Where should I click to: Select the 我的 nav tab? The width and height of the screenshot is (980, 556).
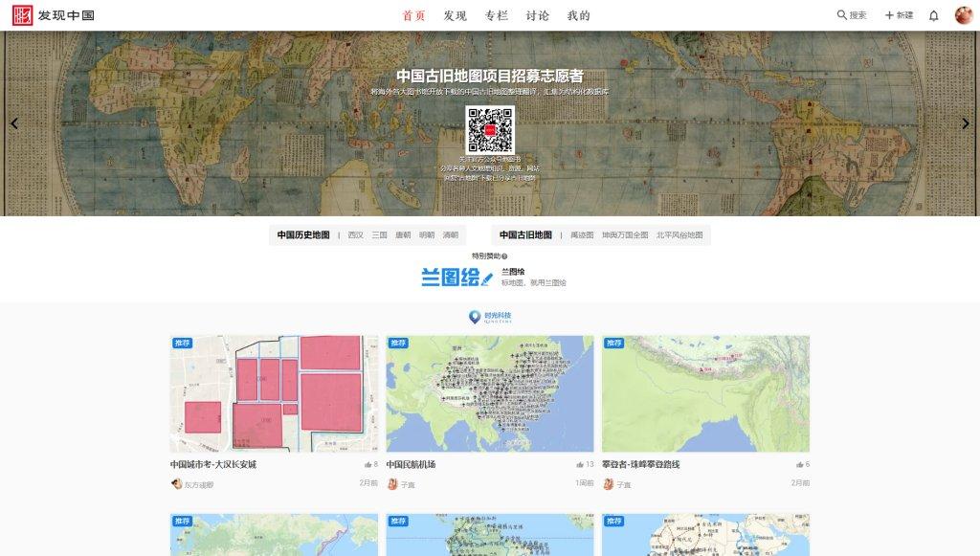tap(579, 15)
